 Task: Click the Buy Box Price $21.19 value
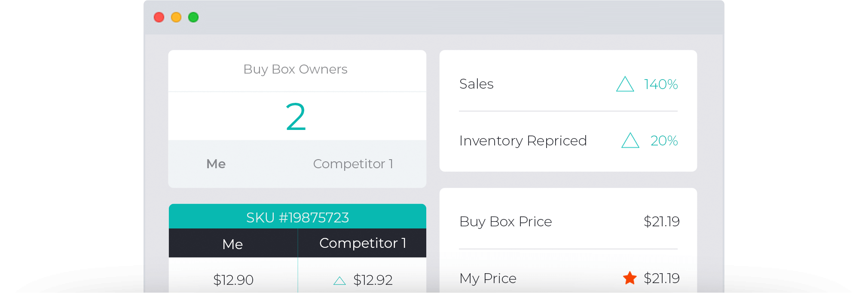(x=662, y=222)
